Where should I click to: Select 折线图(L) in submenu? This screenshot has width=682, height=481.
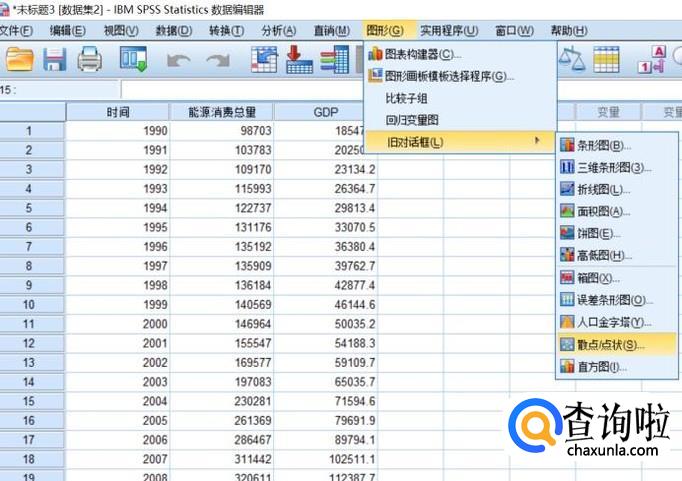coord(617,190)
